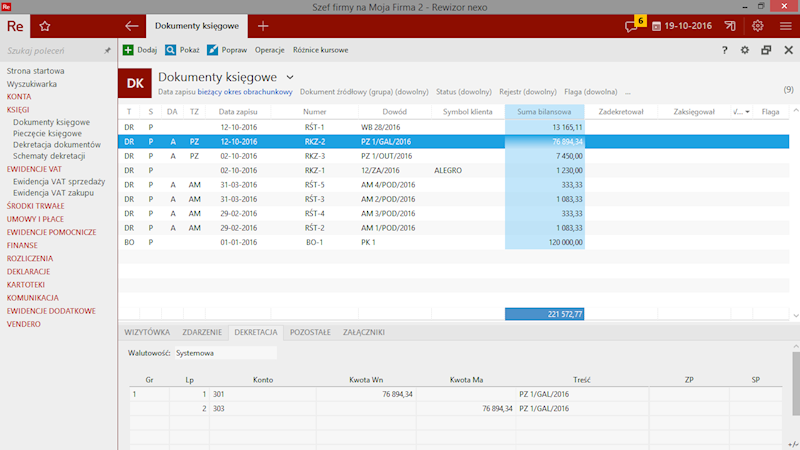Click the 221 572,77 total sum cell

(x=544, y=314)
